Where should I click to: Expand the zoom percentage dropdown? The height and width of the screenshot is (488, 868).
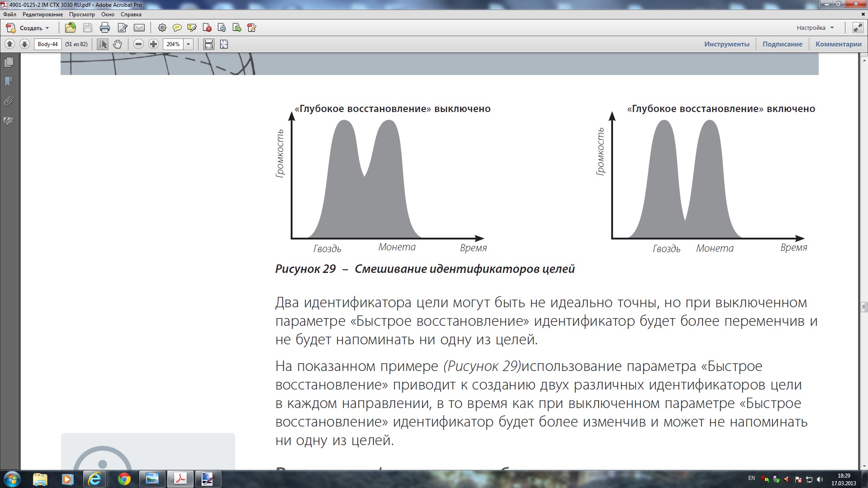[189, 44]
